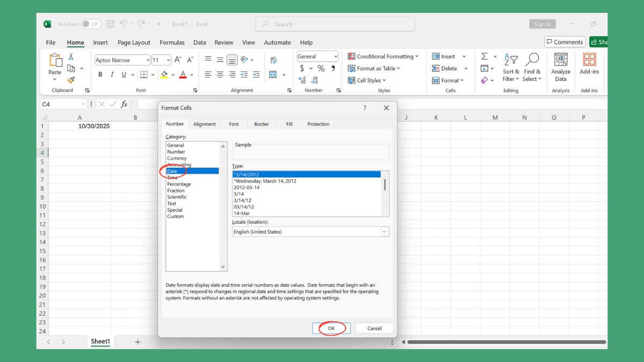Choose Currency in the Category list
The height and width of the screenshot is (362, 644).
tap(177, 158)
